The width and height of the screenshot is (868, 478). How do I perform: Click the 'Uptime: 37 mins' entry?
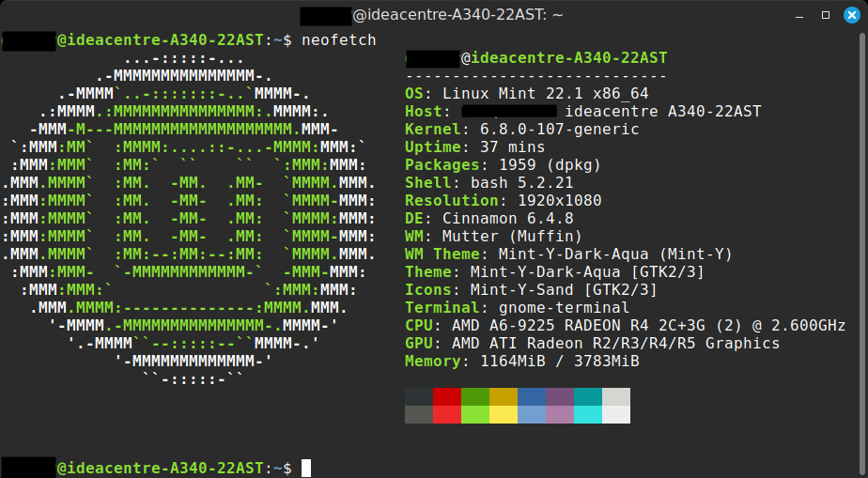[x=474, y=147]
